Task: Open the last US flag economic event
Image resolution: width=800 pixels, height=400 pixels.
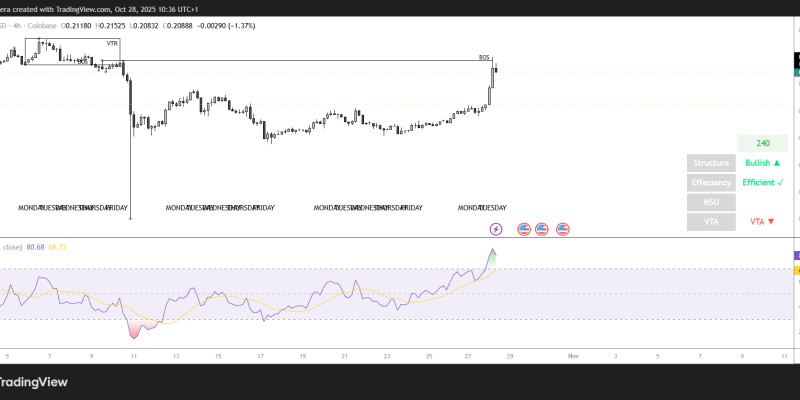Action: pyautogui.click(x=563, y=229)
